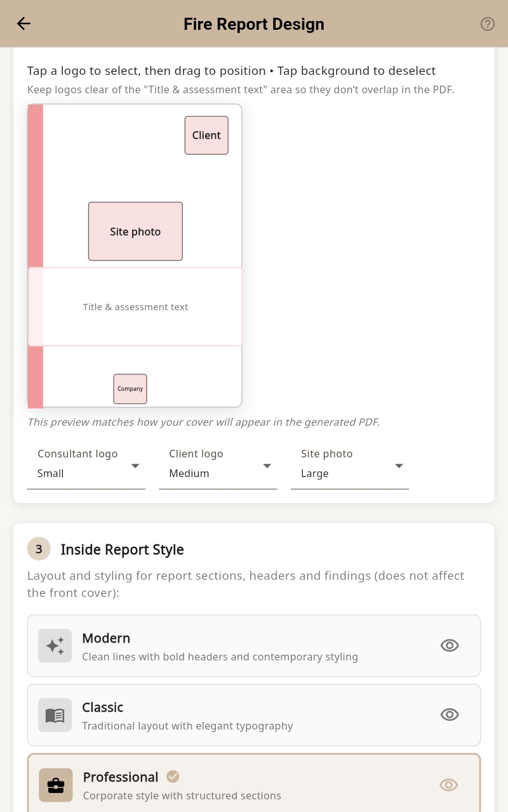Screen dimensions: 508x812
Task: Select the Company logo in cover preview
Action: click(130, 389)
